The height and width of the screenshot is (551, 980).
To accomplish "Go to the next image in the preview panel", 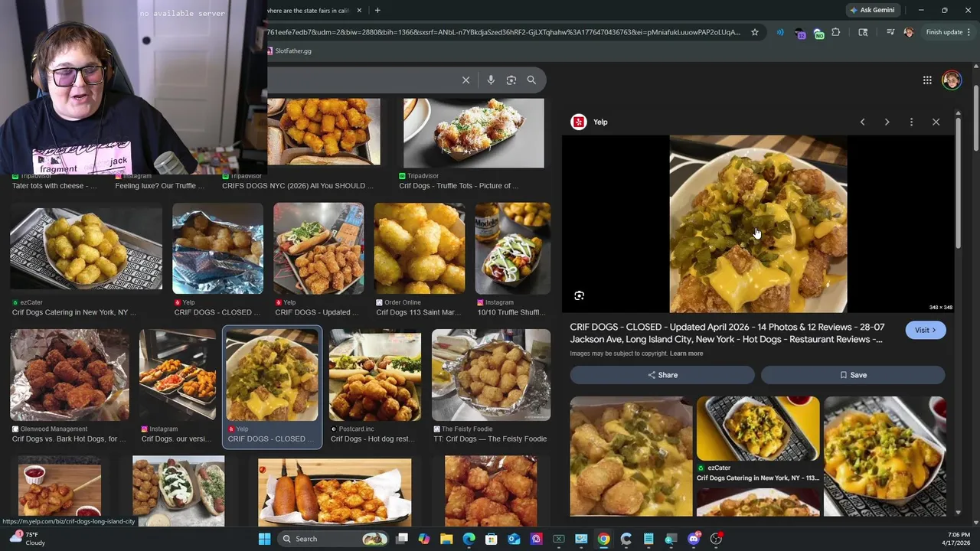I will click(887, 122).
